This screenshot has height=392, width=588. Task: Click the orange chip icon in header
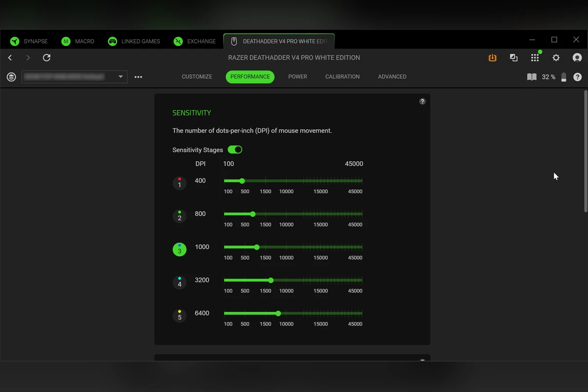tap(492, 58)
